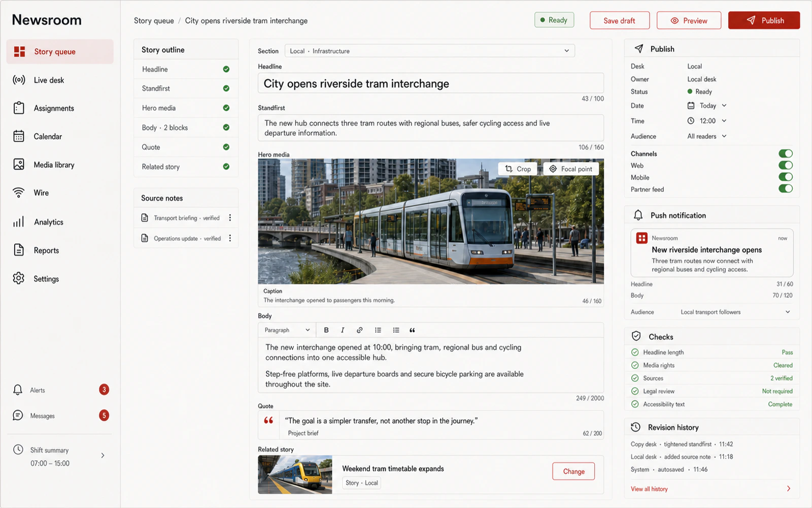Click the Ready status pill

point(554,20)
